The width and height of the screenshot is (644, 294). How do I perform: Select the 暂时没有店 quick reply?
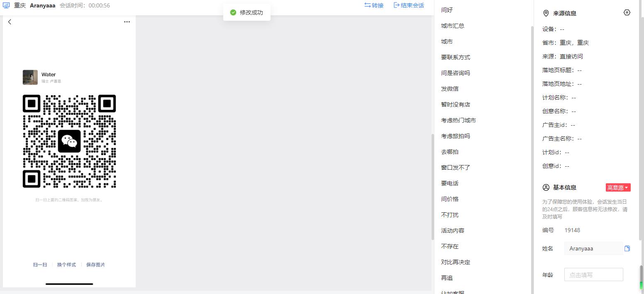click(456, 104)
